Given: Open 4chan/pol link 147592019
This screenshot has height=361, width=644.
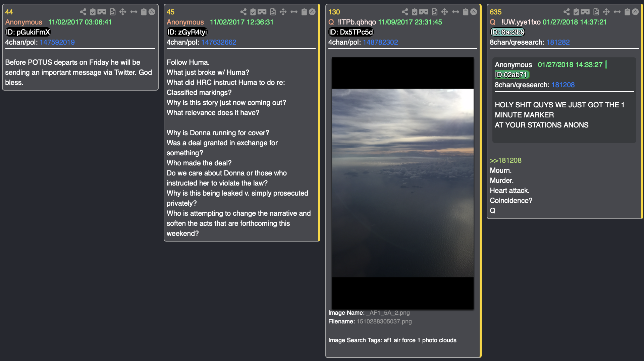Looking at the screenshot, I should [57, 42].
